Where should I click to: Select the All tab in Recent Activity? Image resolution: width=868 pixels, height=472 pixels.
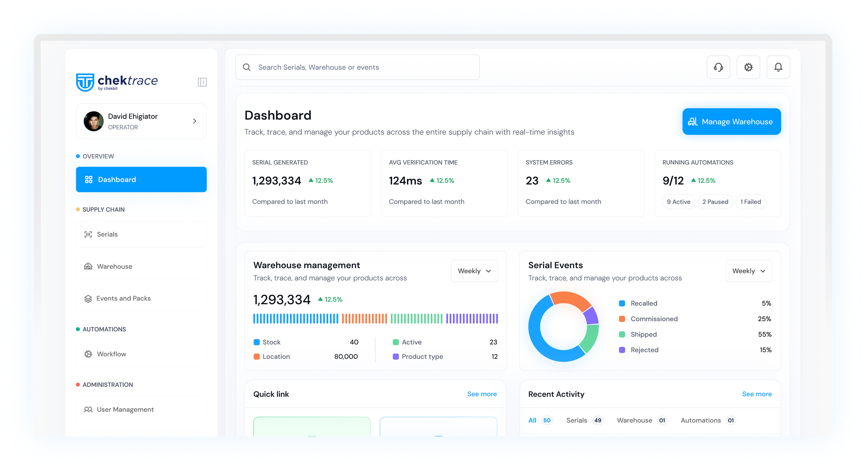point(532,420)
